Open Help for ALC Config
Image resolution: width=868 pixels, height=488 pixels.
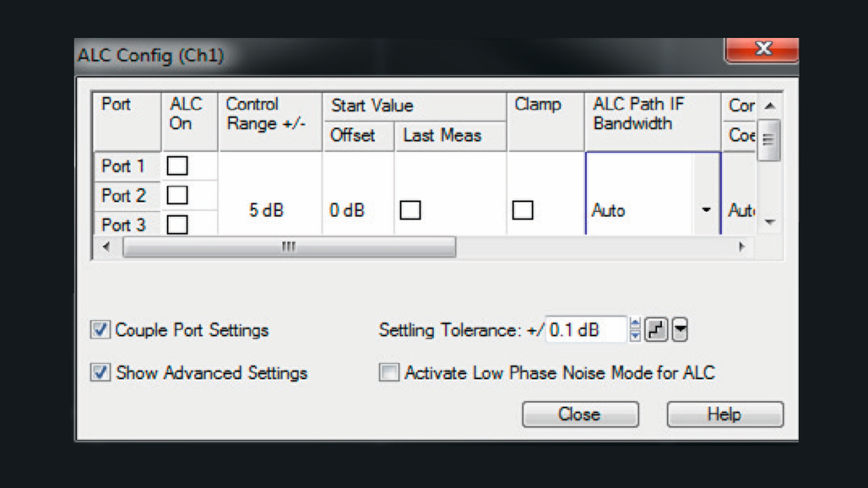click(724, 414)
